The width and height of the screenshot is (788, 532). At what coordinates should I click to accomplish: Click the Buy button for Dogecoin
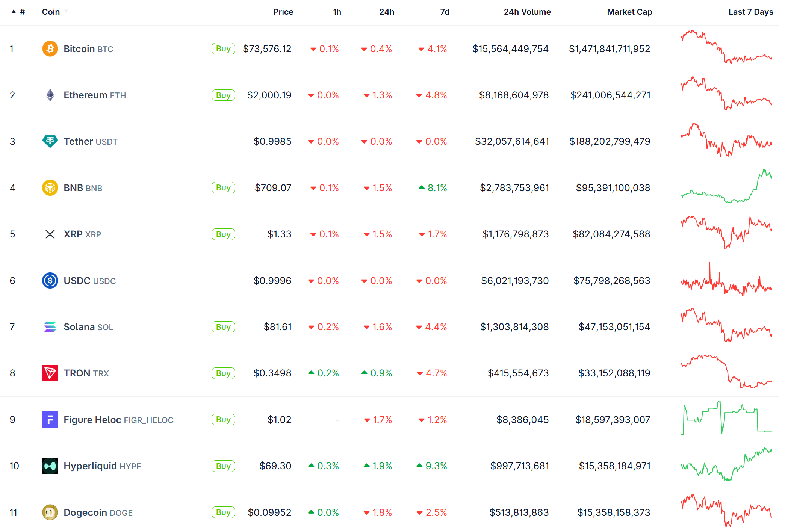coord(223,512)
